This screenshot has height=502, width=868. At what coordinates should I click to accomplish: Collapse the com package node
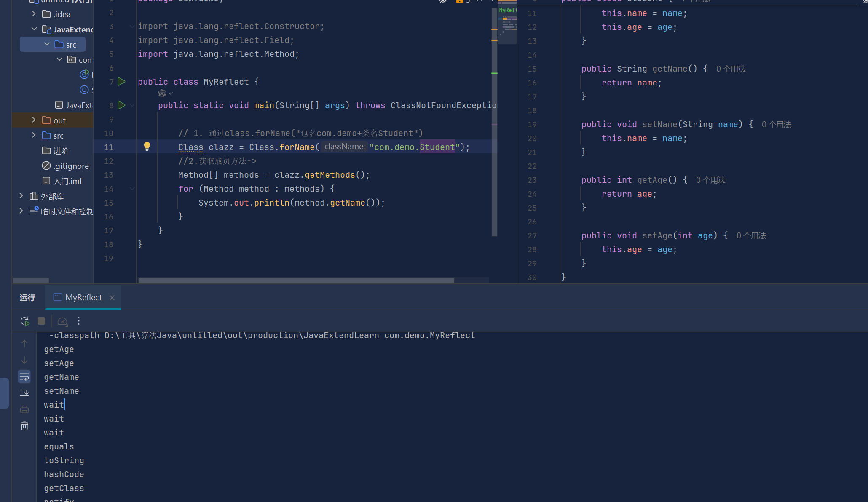[59, 59]
